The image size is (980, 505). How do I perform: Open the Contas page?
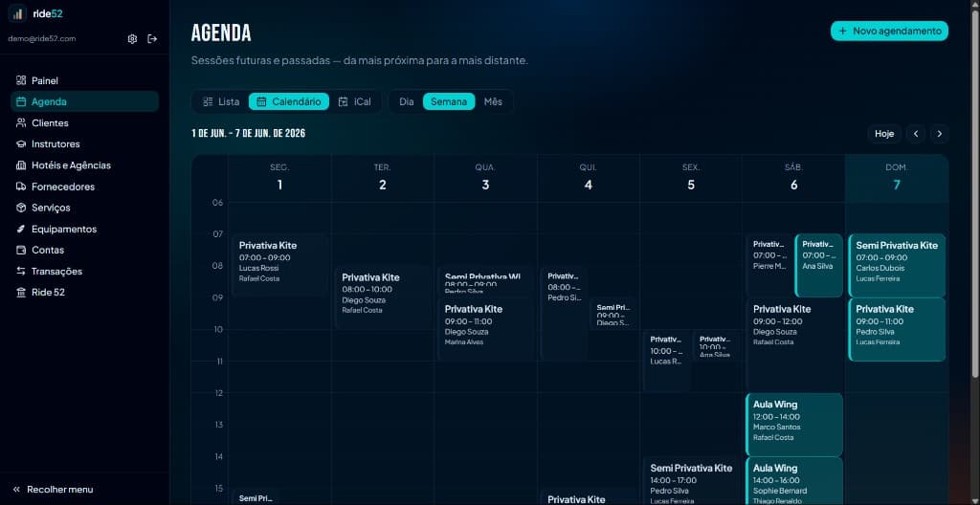(84, 250)
